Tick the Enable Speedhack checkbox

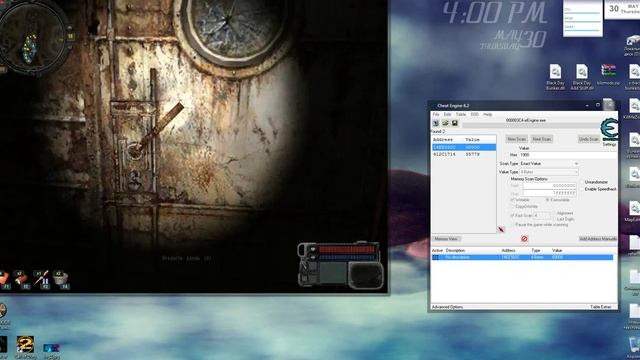(582, 189)
